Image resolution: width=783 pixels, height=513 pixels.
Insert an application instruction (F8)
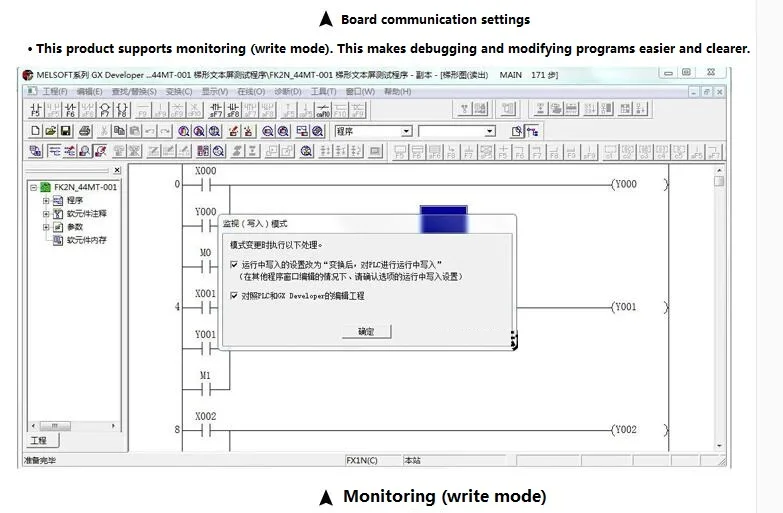(122, 110)
